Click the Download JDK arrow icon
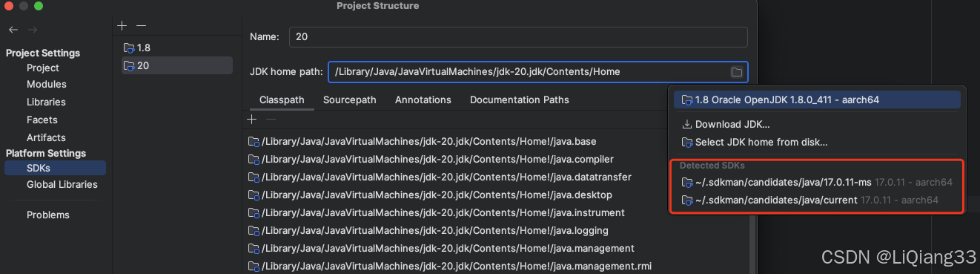The height and width of the screenshot is (274, 980). tap(686, 124)
